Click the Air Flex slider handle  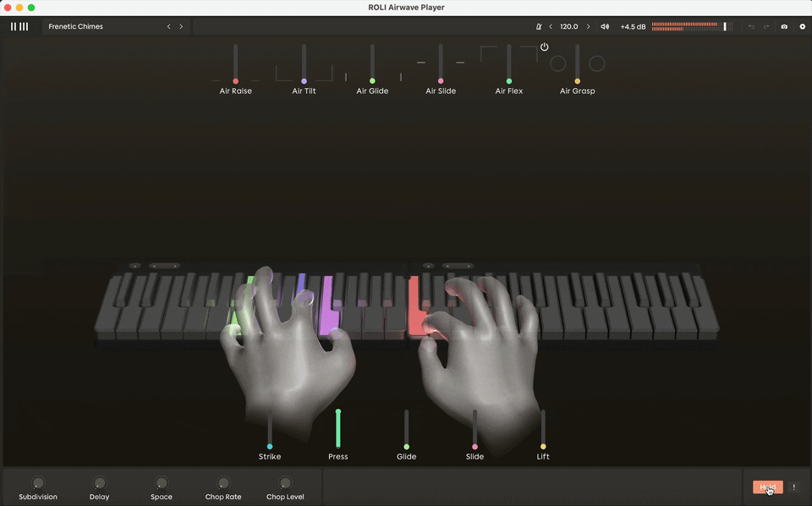[x=509, y=81]
